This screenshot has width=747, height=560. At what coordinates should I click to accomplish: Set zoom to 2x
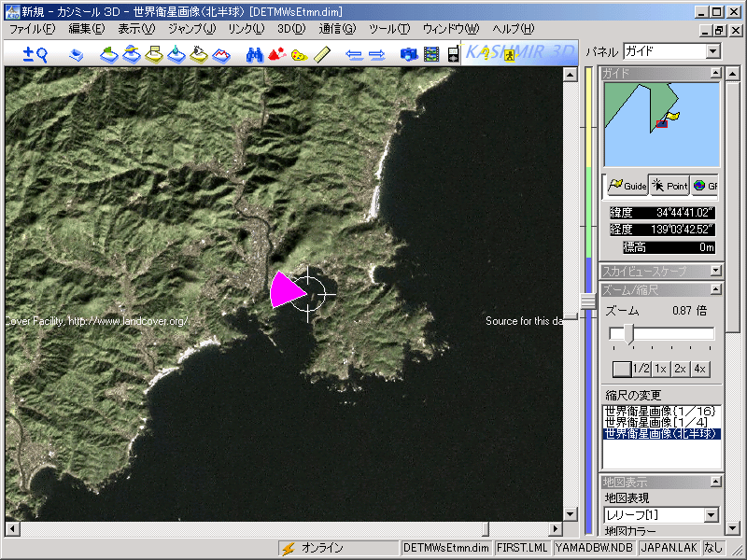tap(680, 369)
